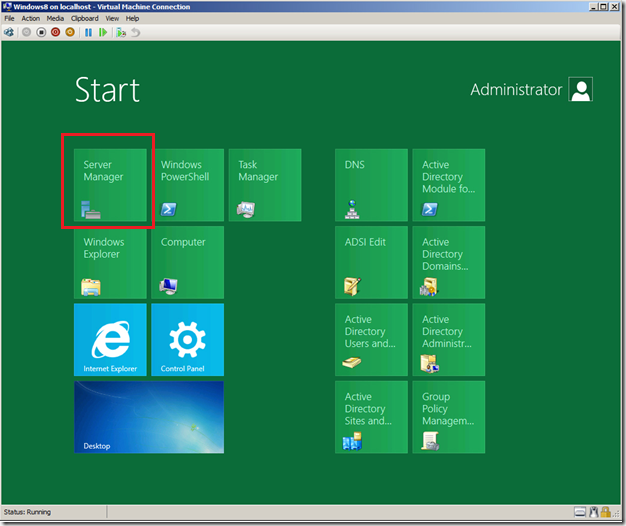Click the "Status: Running" text
Screen dimensions: 626x526
pyautogui.click(x=27, y=512)
